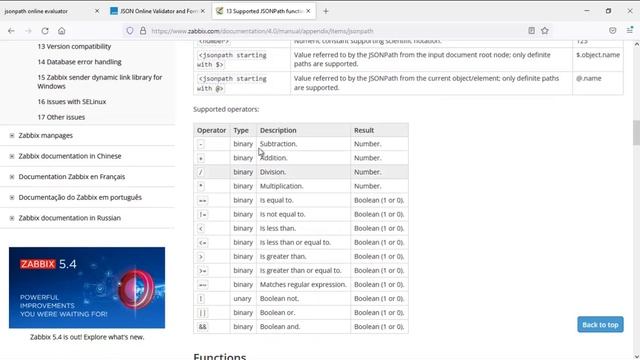Select the 'Addition.' description cell

303,158
